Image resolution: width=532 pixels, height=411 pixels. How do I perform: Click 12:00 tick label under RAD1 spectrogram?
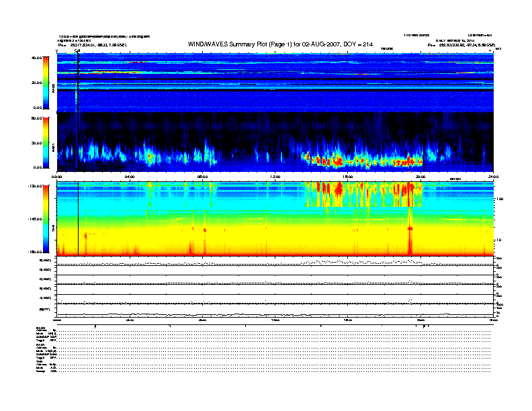coord(275,177)
